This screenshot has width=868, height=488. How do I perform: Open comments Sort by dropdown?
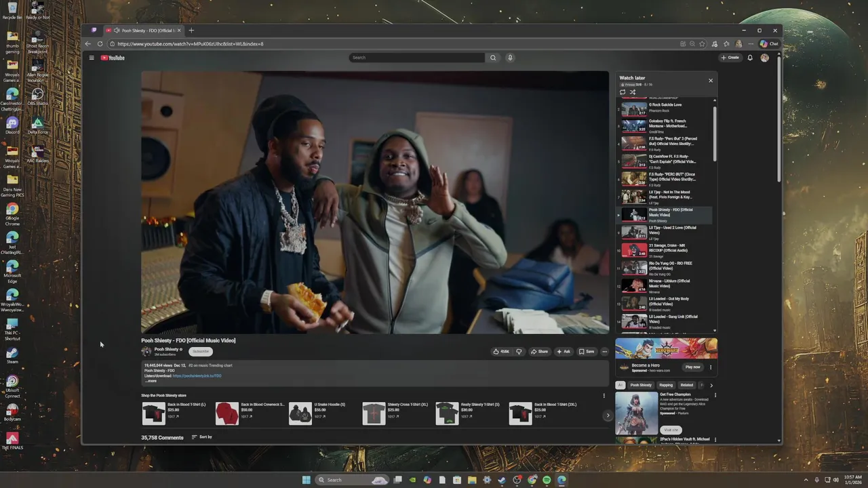point(202,437)
